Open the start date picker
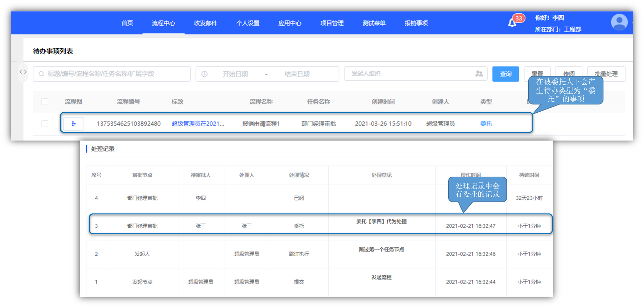 (x=235, y=74)
